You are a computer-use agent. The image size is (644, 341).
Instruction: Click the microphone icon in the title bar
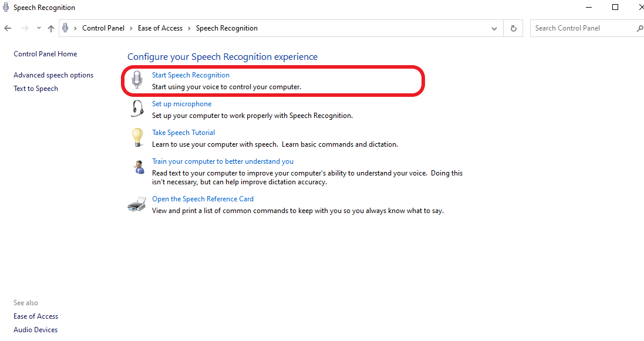(6, 7)
